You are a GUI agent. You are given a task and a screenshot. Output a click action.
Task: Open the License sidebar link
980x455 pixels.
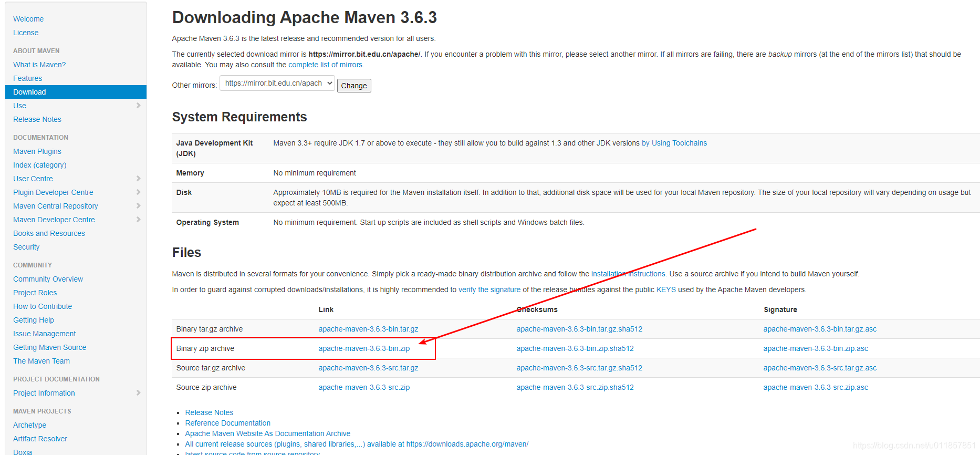click(26, 33)
